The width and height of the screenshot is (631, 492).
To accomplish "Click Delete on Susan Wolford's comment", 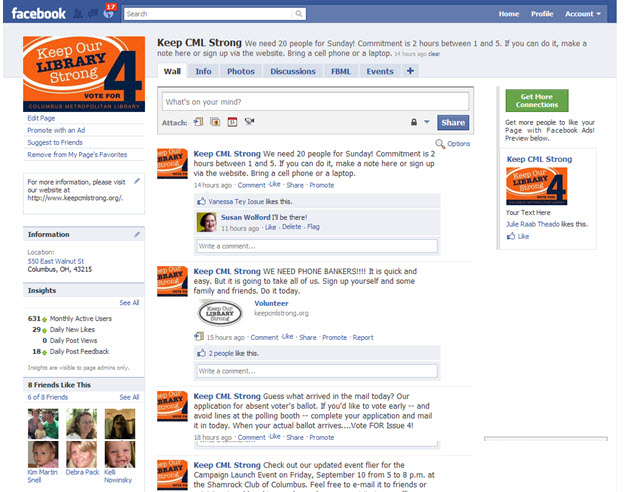I will coord(291,227).
